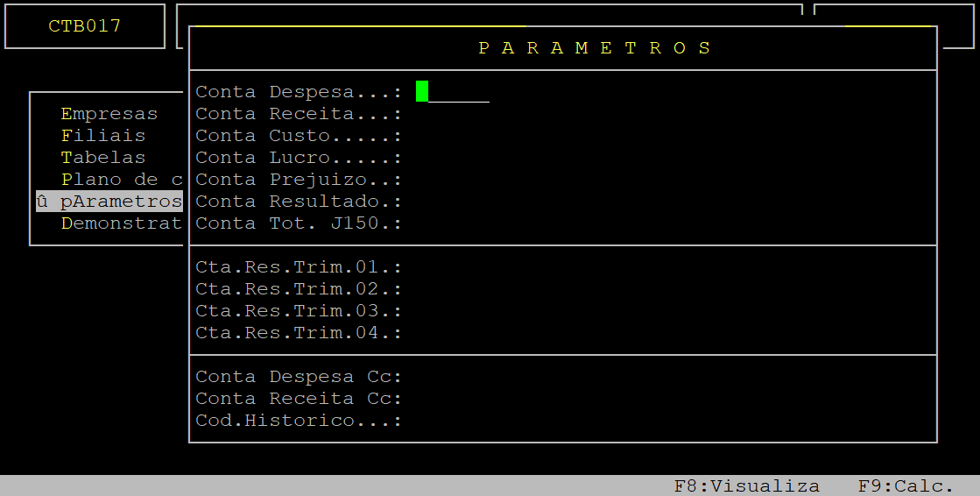Click the Conta Prejuizo field
This screenshot has width=980, height=496.
(x=453, y=180)
